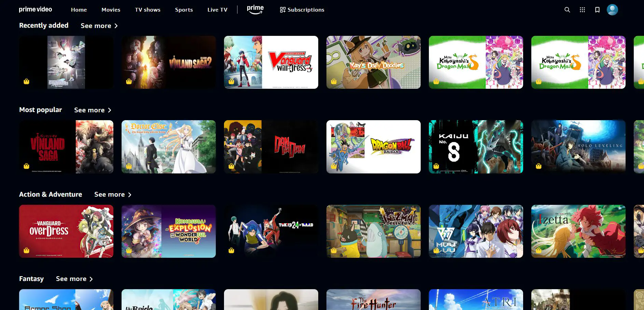
Task: Open the Subscriptions menu
Action: [302, 10]
